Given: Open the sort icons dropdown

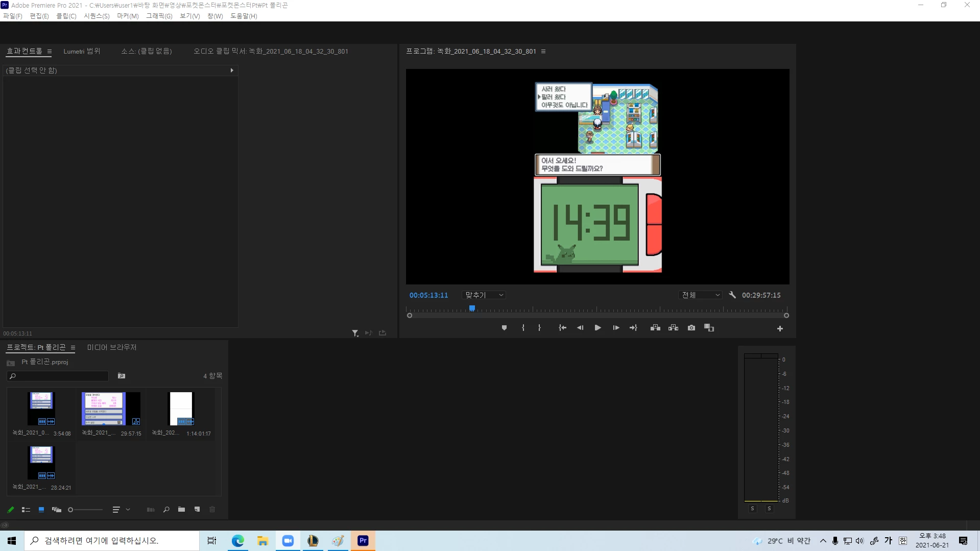Looking at the screenshot, I should 122,510.
